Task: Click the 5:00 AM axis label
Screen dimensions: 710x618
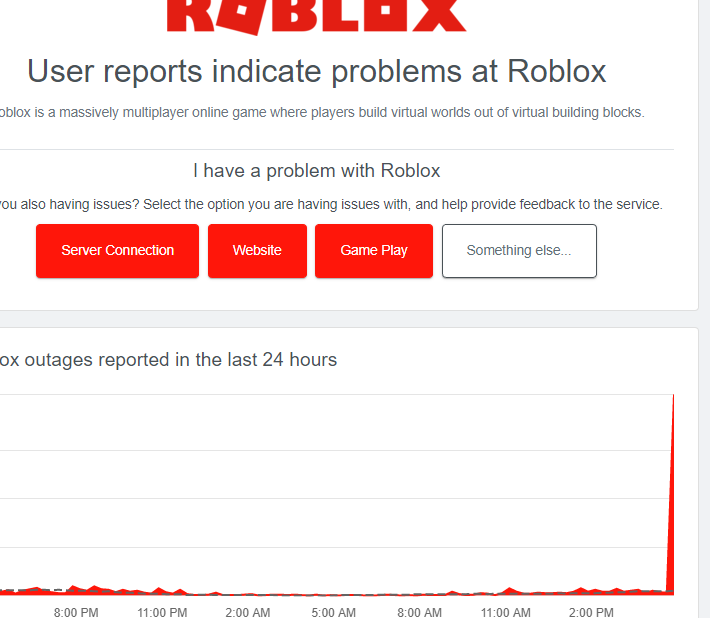Action: tap(333, 613)
